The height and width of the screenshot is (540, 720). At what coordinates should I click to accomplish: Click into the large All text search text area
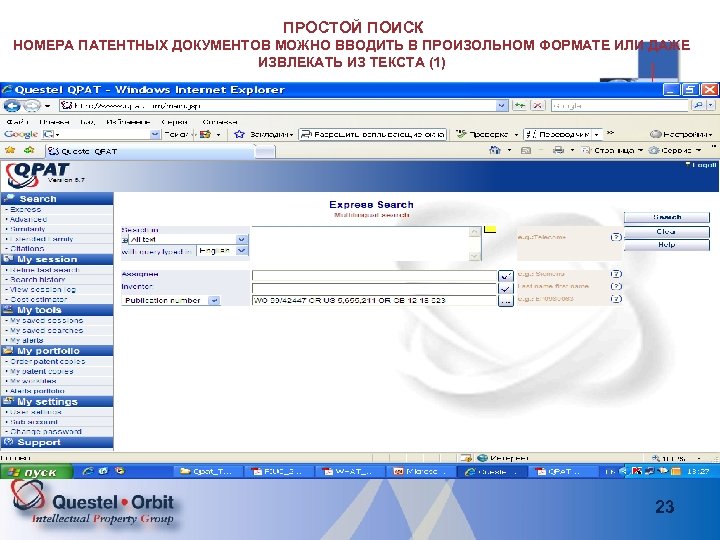[360, 244]
